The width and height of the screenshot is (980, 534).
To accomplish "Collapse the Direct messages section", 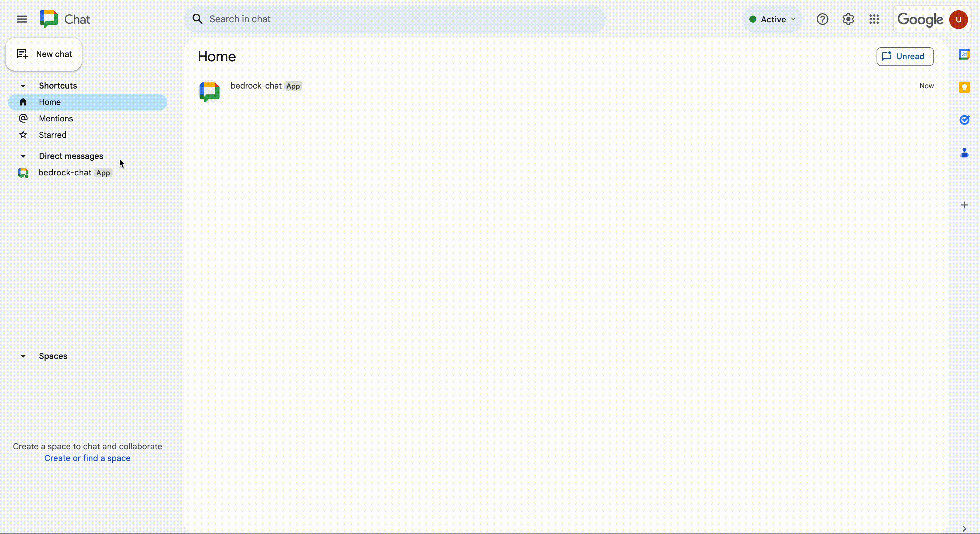I will click(x=23, y=156).
